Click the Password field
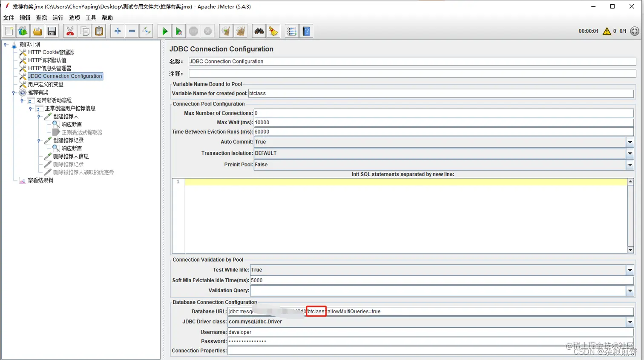Viewport: 644px width, 360px height. pos(431,342)
